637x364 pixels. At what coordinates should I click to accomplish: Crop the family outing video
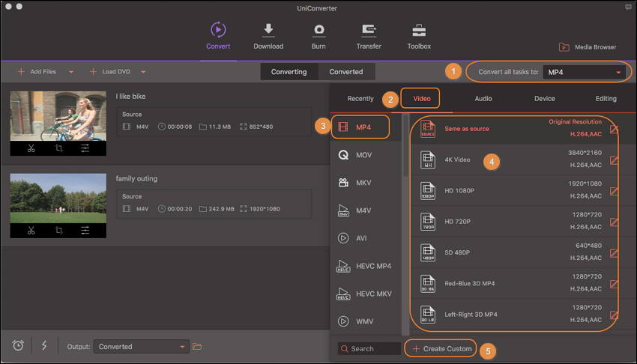pos(58,231)
